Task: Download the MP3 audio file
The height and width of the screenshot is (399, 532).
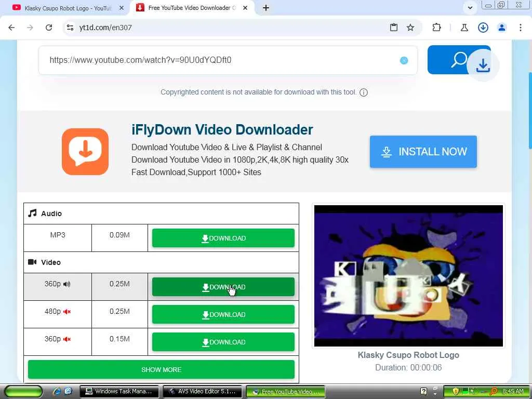Action: [x=223, y=238]
